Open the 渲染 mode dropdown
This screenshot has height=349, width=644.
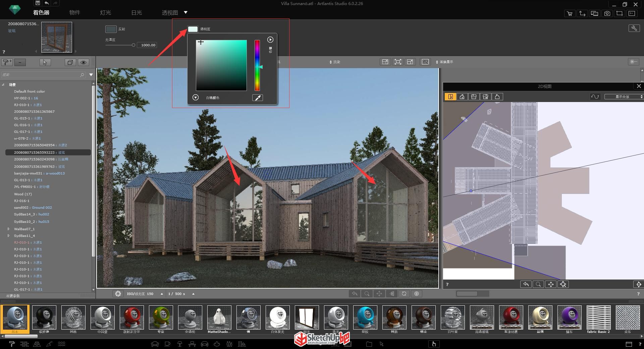click(335, 62)
